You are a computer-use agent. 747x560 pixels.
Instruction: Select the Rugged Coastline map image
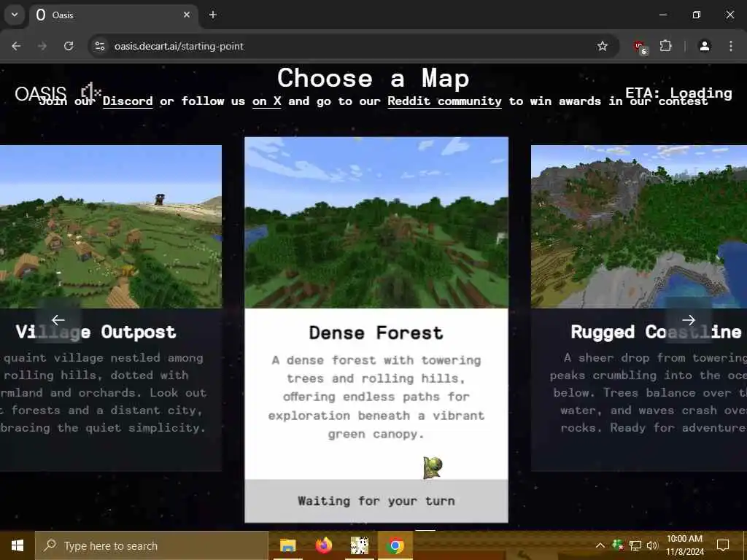(639, 227)
